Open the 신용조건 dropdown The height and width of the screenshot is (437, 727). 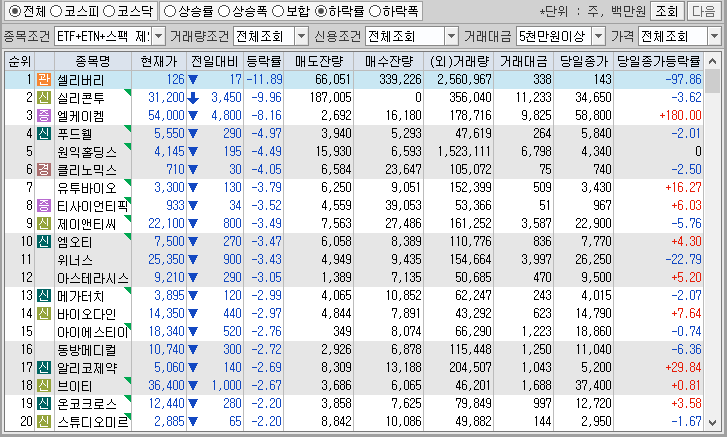click(451, 36)
